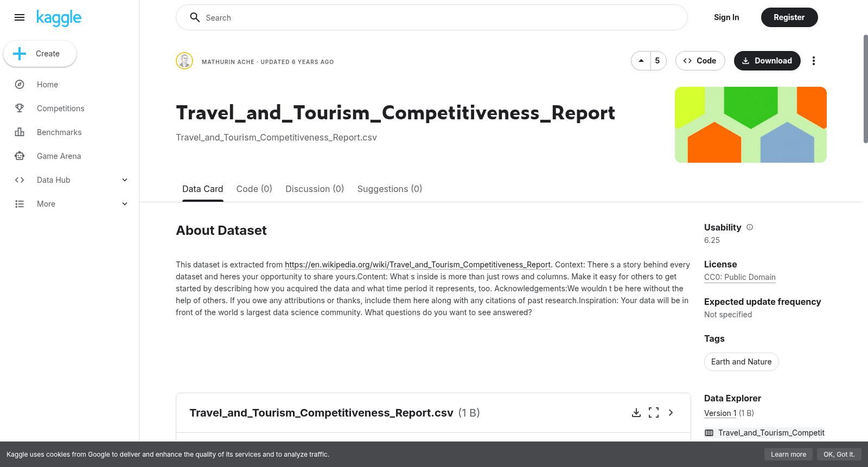Expand the CSV preview panel chevron
Screen dimensions: 868x467
[671, 413]
